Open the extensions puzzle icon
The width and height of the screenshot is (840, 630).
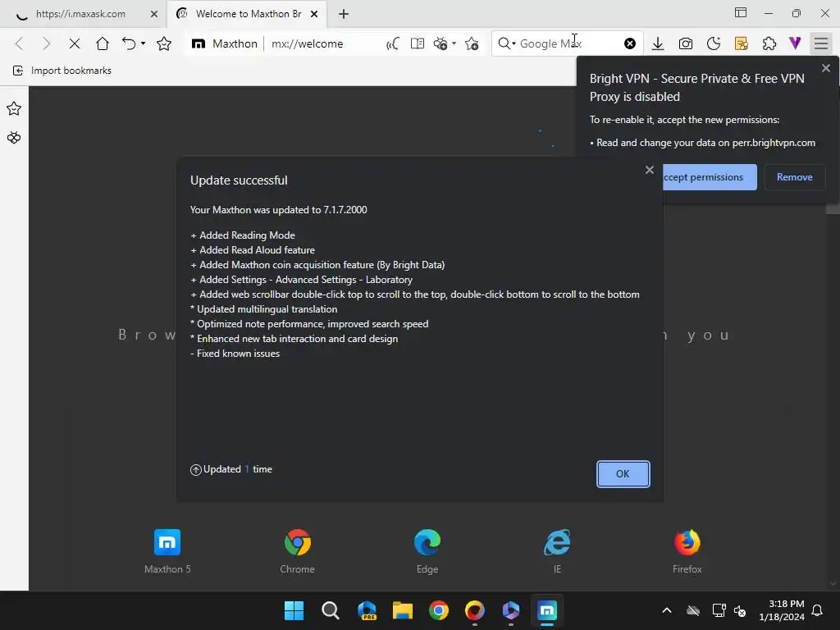pos(769,43)
